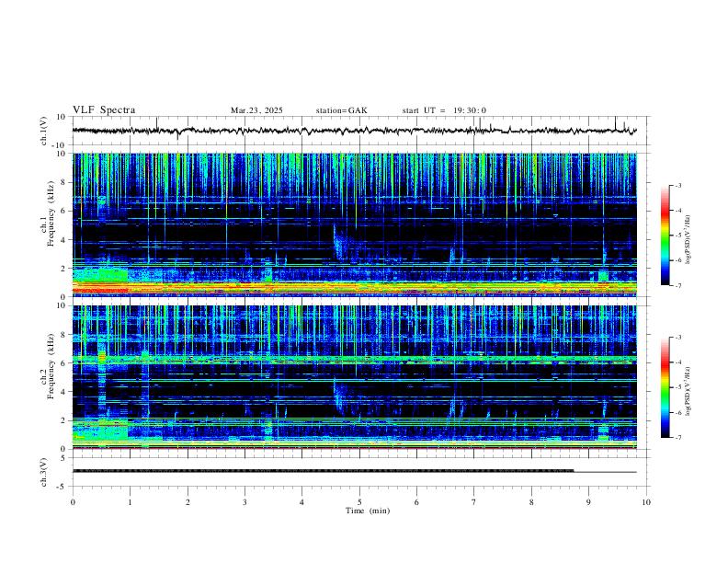Select the ch.2 "Frequency (kHz)" axis label
Screen dimensions: 728x563
coord(51,366)
